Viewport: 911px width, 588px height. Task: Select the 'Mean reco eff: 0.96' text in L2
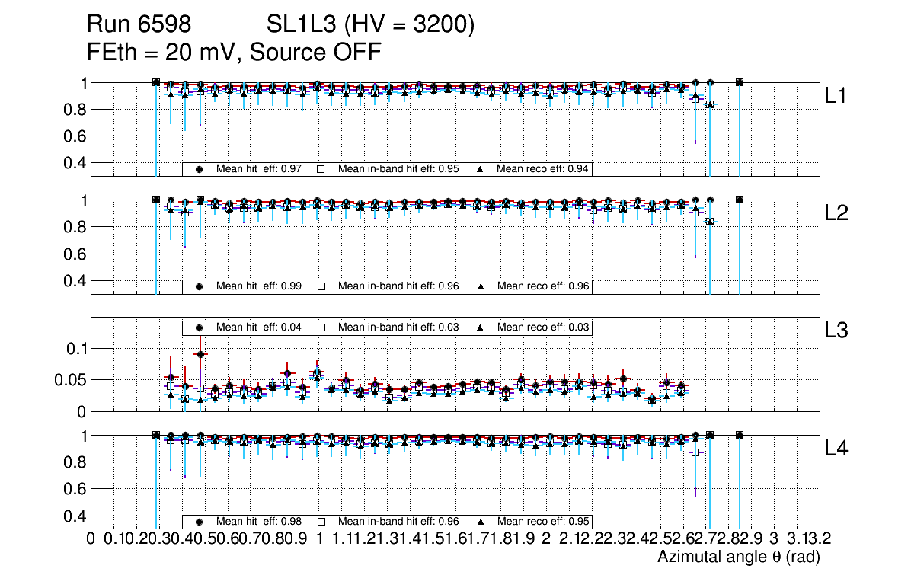click(x=542, y=287)
